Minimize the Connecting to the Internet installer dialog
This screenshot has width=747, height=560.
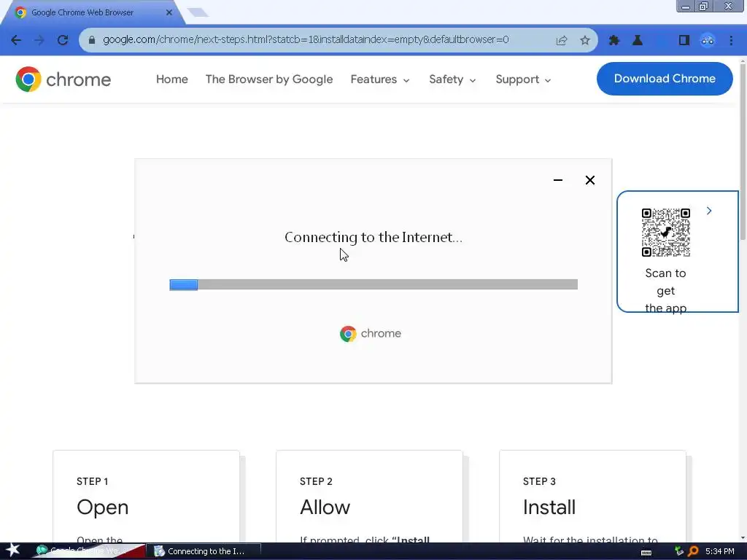[558, 180]
